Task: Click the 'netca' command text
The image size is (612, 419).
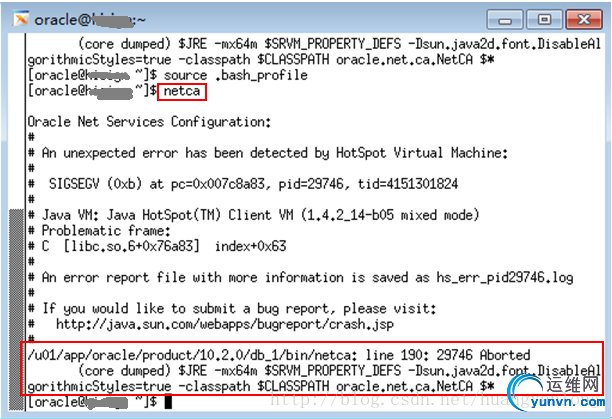Action: point(181,91)
